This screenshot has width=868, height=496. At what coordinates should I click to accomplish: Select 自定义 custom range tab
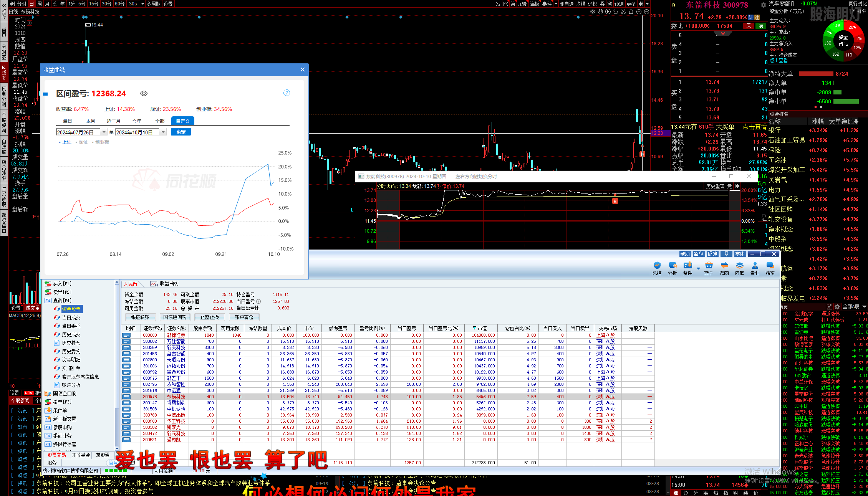click(183, 121)
